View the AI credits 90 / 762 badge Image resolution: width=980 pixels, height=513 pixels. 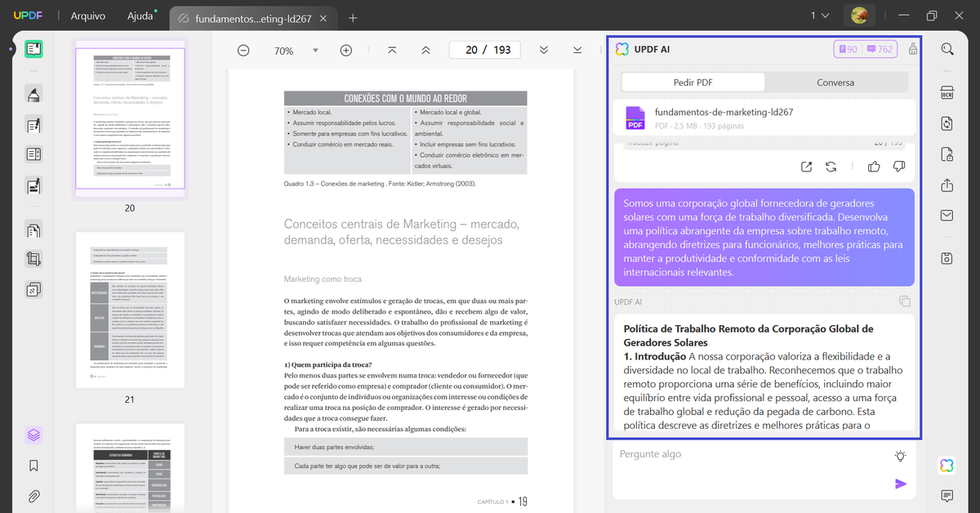coord(865,49)
